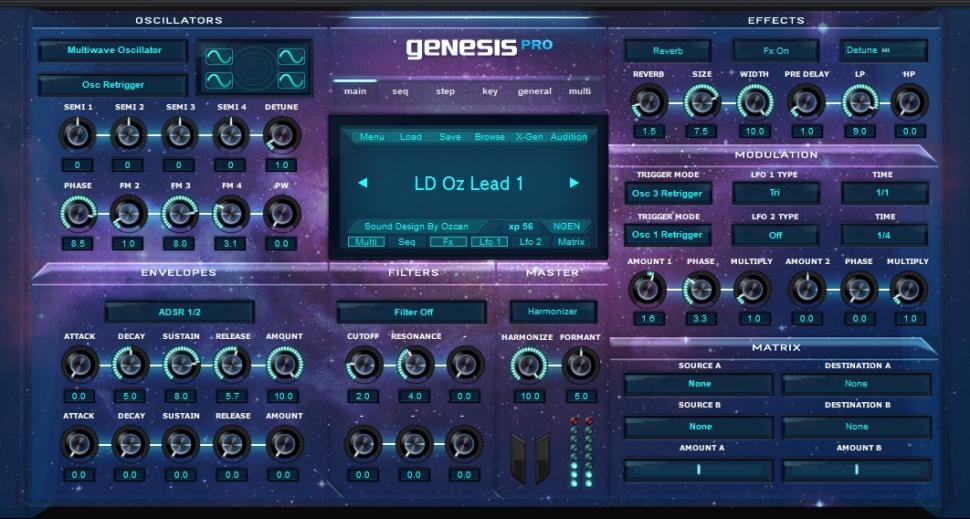Click the HARMONIZE knob
Viewport: 970px width, 519px height.
coord(528,364)
